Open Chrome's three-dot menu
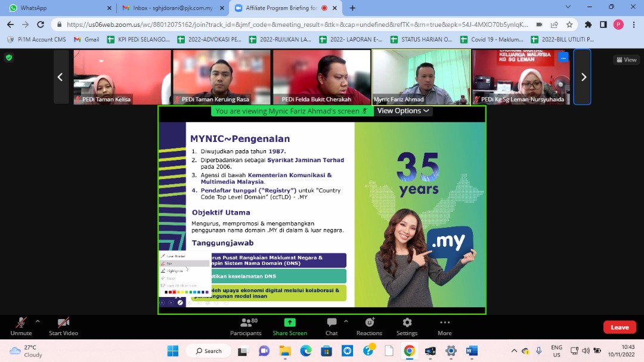The height and width of the screenshot is (362, 644). [x=634, y=24]
